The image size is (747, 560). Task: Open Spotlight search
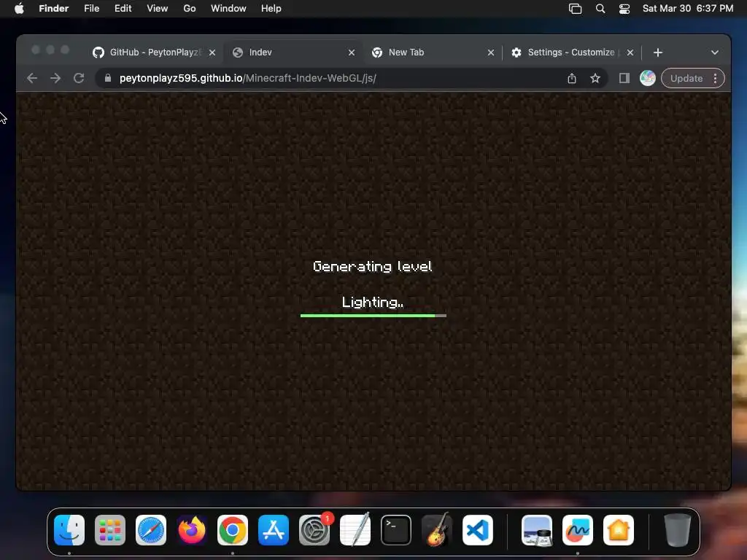point(600,9)
